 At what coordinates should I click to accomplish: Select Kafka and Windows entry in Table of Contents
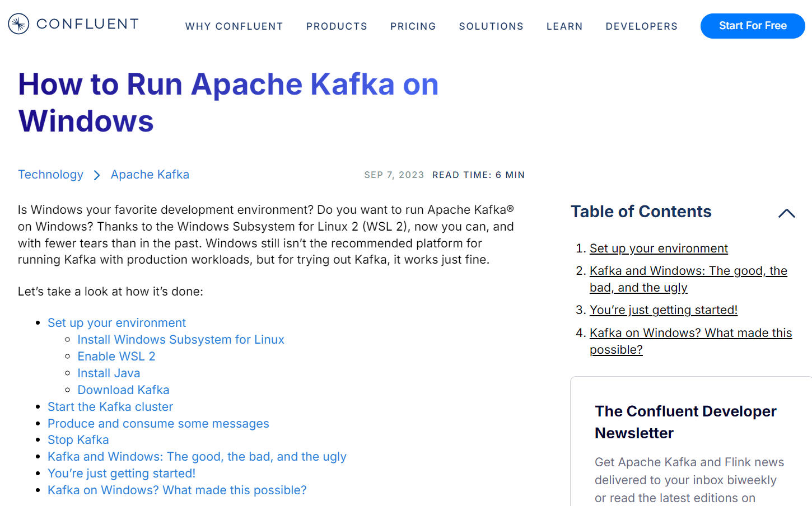tap(688, 279)
